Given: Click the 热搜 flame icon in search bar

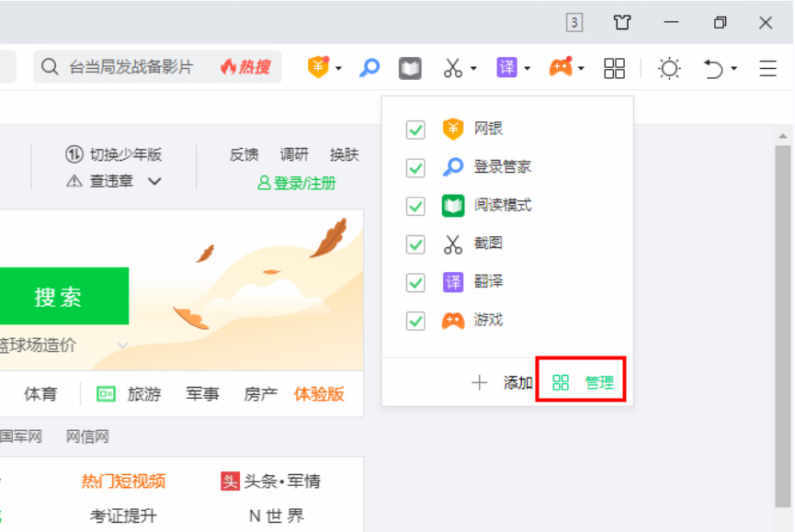Looking at the screenshot, I should (228, 67).
